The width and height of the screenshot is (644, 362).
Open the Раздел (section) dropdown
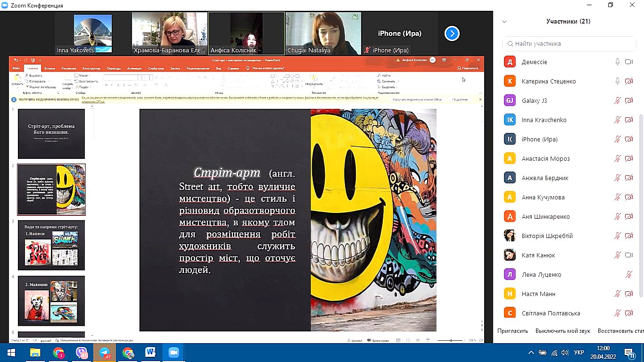pyautogui.click(x=83, y=87)
